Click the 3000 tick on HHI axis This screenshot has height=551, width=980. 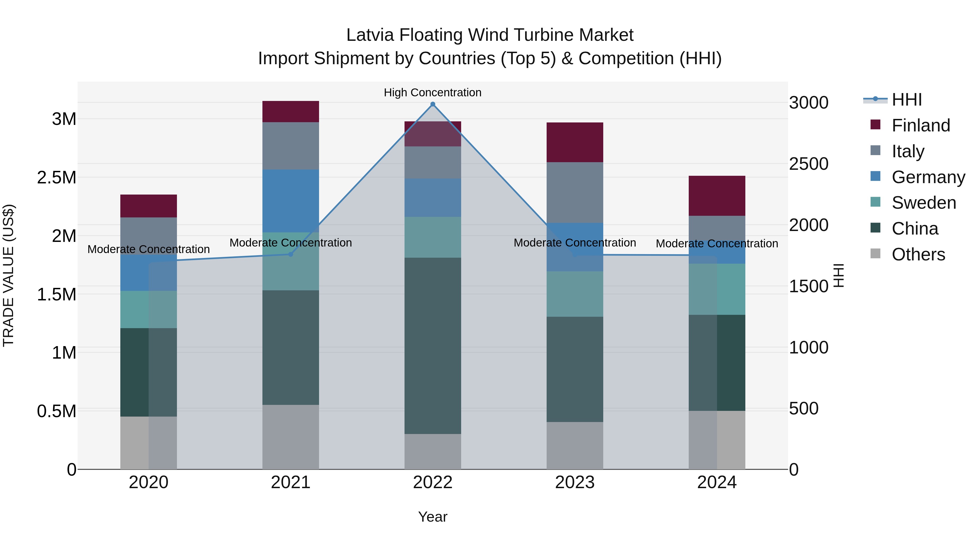click(809, 103)
